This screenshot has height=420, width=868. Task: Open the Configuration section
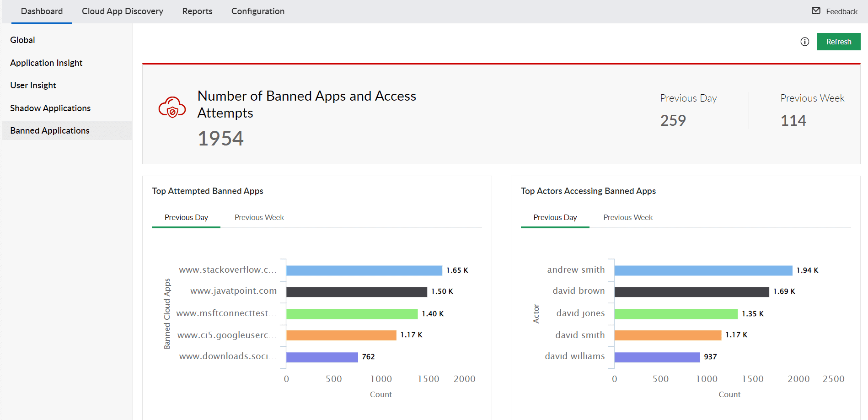pos(257,11)
